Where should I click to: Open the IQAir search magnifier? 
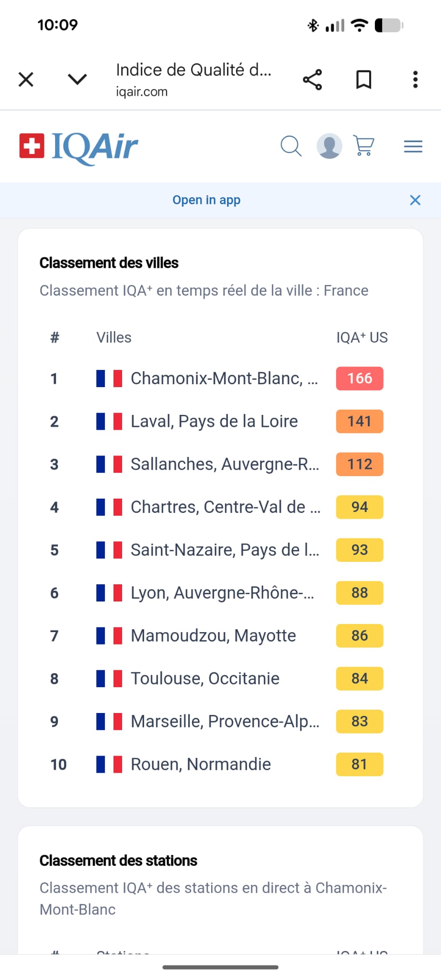click(x=291, y=146)
